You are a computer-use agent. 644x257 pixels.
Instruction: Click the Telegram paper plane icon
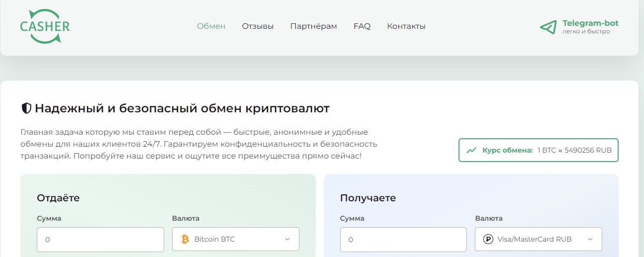pyautogui.click(x=548, y=27)
